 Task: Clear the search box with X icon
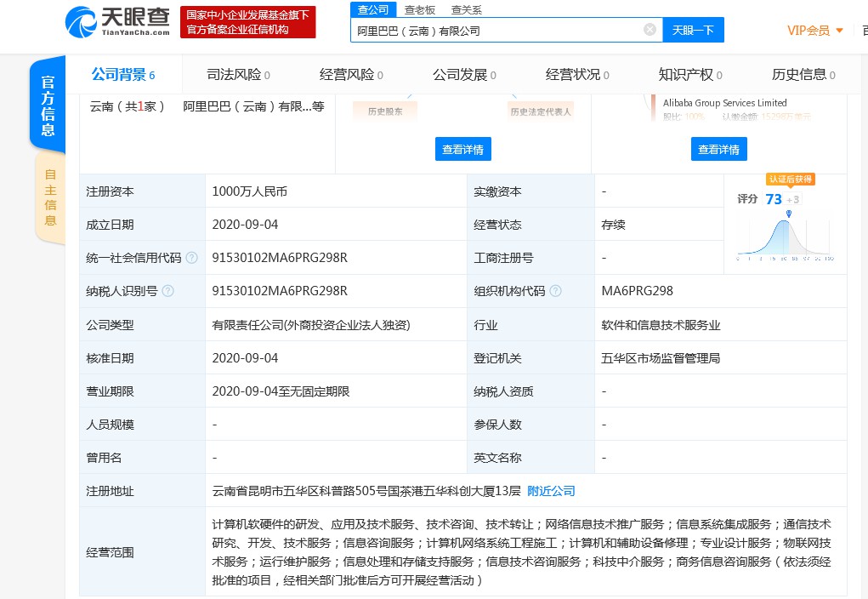point(650,30)
